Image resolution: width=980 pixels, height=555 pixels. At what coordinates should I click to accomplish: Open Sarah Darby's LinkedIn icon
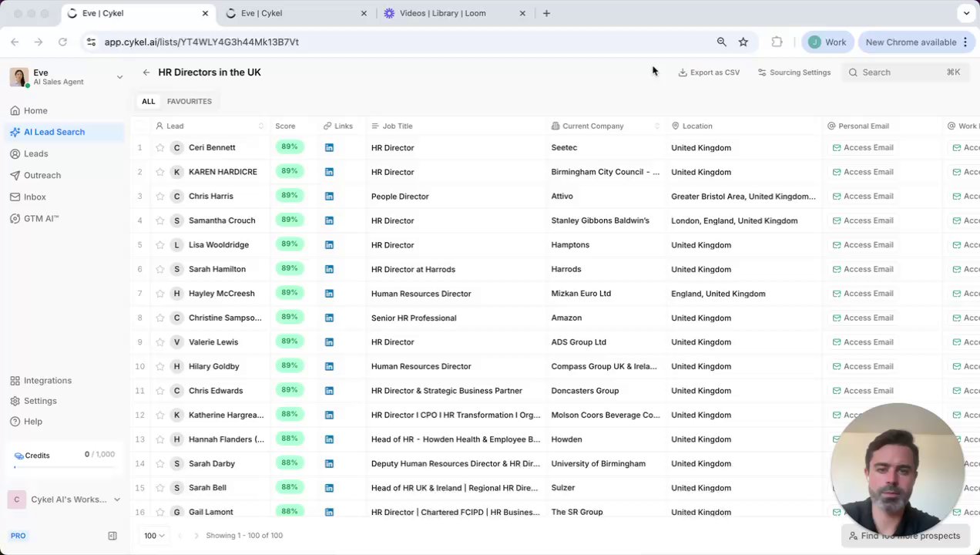coord(329,463)
